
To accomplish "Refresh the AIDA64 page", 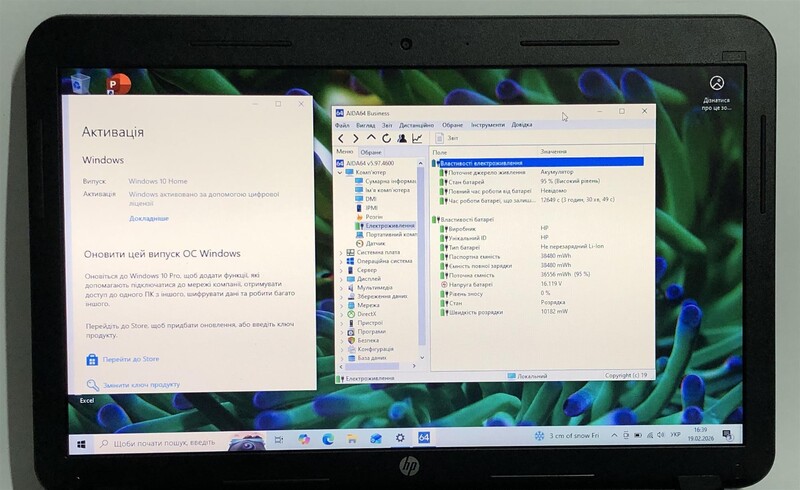I will tap(386, 138).
